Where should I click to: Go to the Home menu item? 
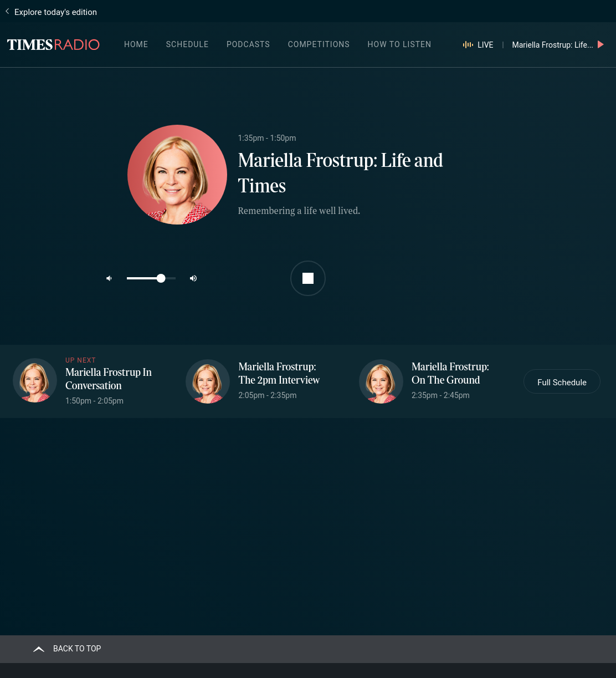(136, 44)
